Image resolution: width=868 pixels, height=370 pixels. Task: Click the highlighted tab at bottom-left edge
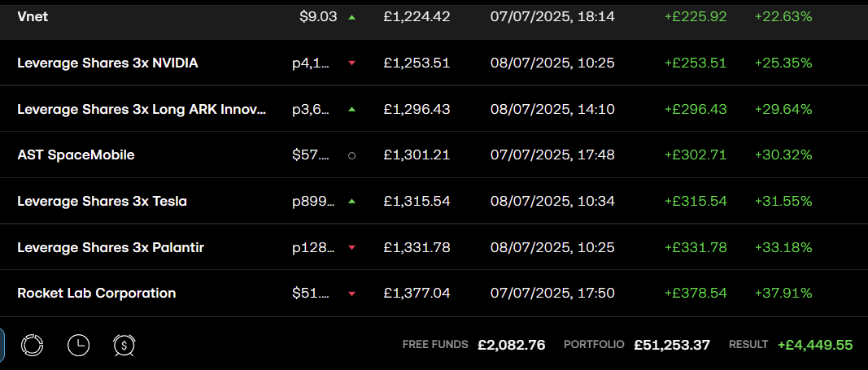[2, 345]
